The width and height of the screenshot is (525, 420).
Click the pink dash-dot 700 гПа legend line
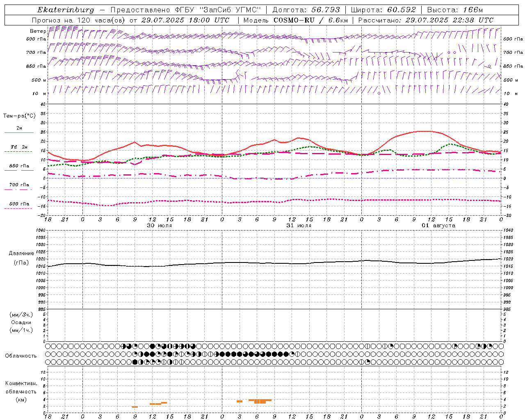[18, 189]
